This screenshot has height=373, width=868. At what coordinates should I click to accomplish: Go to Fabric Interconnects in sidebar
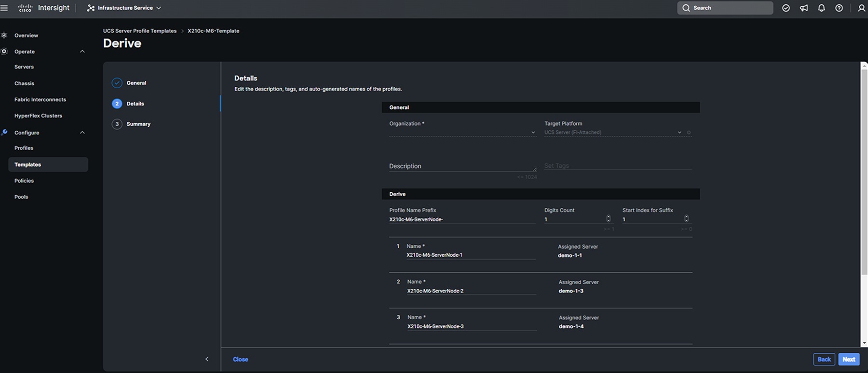[x=40, y=99]
